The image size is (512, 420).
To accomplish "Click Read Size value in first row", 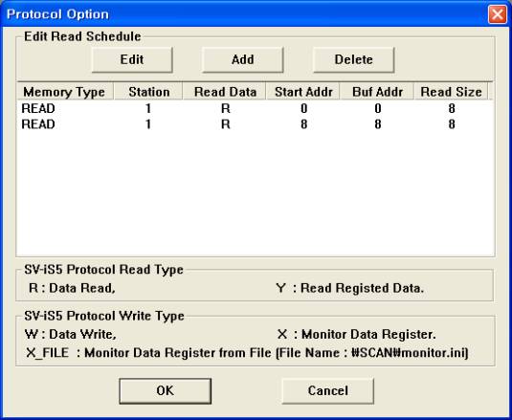I will point(452,108).
